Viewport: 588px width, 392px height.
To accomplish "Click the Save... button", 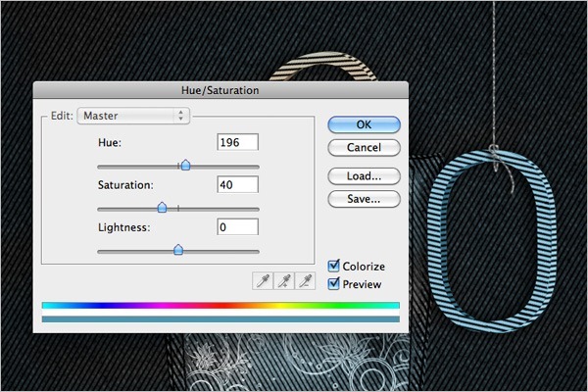I will 364,199.
